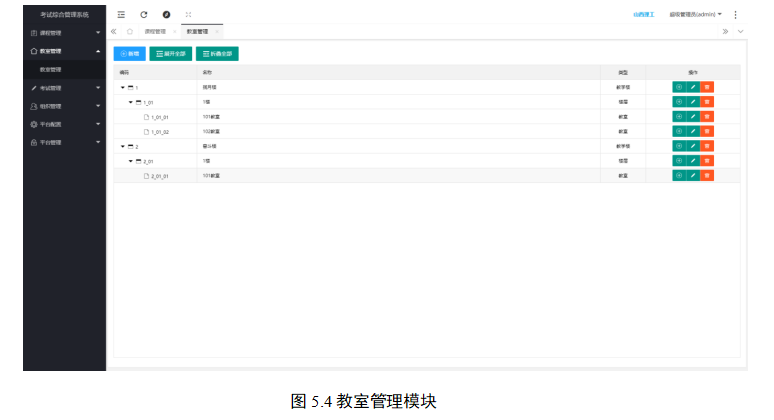Edit row 1_01_02 with pencil icon
The height and width of the screenshot is (420, 774).
pyautogui.click(x=693, y=131)
